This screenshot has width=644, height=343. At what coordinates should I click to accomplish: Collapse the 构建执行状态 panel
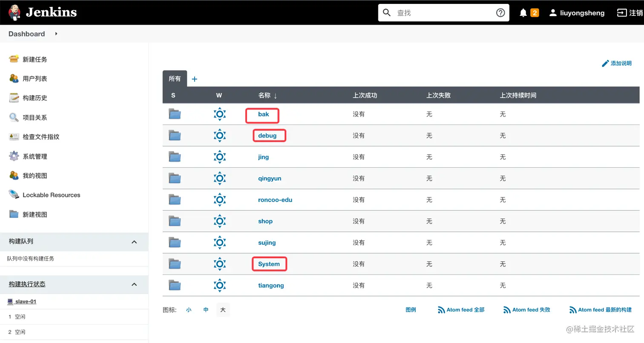(x=134, y=284)
